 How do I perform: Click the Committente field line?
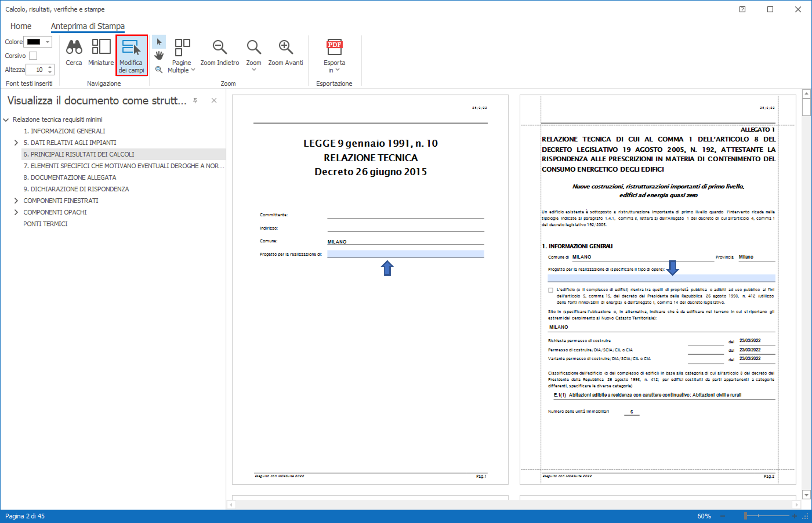click(405, 215)
